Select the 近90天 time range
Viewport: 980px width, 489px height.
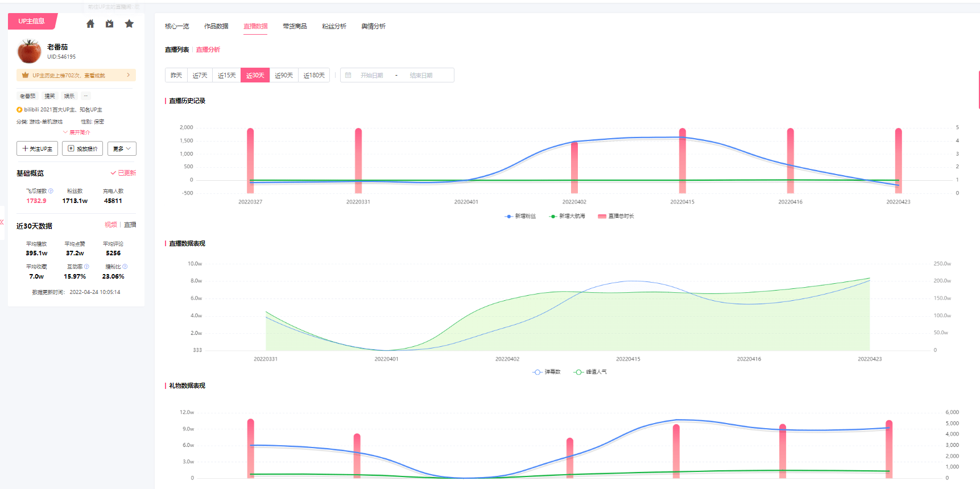coord(283,75)
